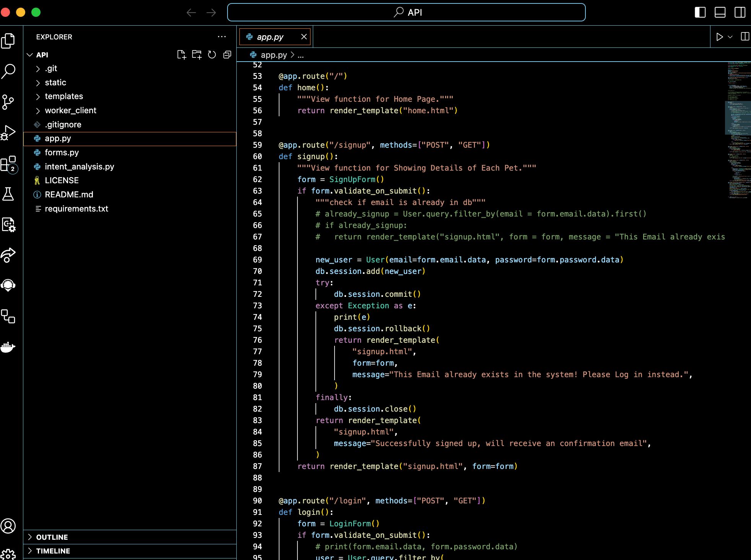Toggle the primary side bar visibility
The image size is (751, 560).
coord(700,13)
